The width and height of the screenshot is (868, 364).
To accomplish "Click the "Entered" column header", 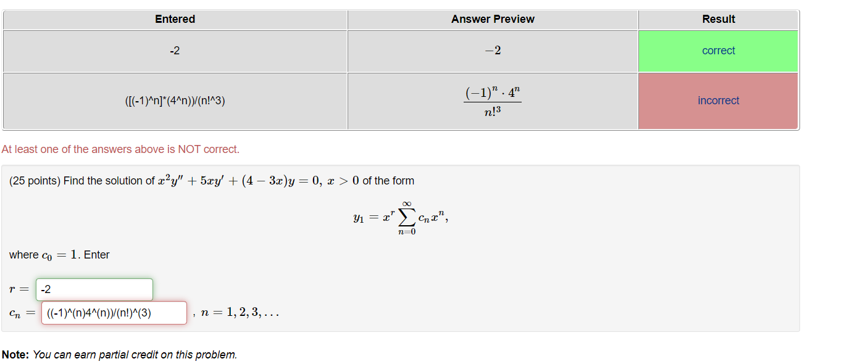I will pos(175,19).
